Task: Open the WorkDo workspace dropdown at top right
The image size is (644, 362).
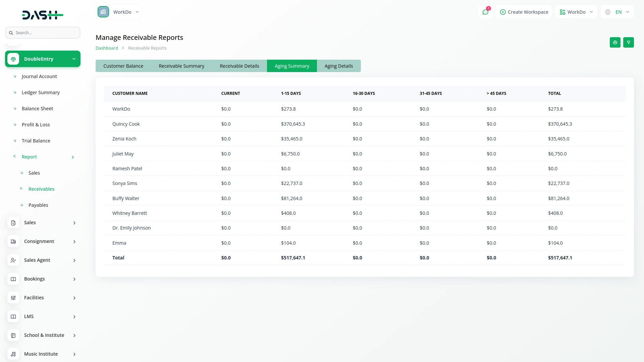Action: [x=576, y=12]
